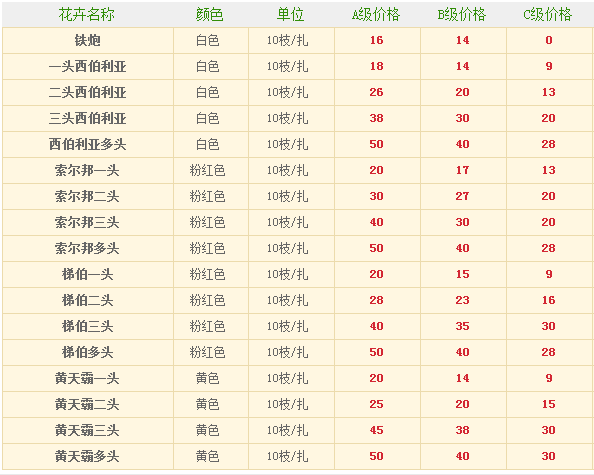Click the C级 price 0 for 铁炮
This screenshot has width=594, height=475.
[x=549, y=40]
